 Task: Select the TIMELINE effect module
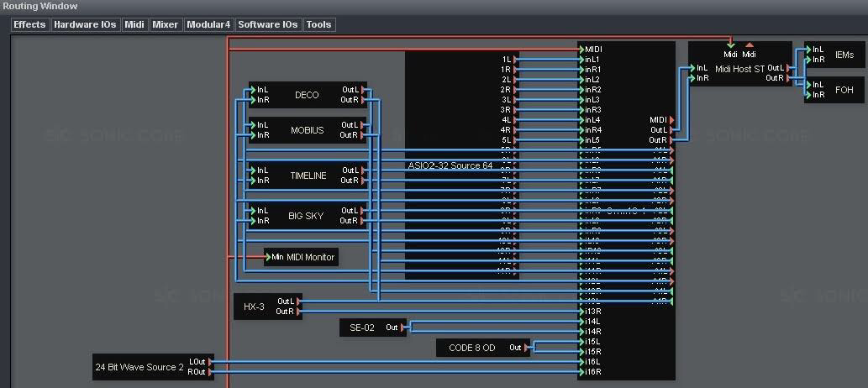click(306, 176)
